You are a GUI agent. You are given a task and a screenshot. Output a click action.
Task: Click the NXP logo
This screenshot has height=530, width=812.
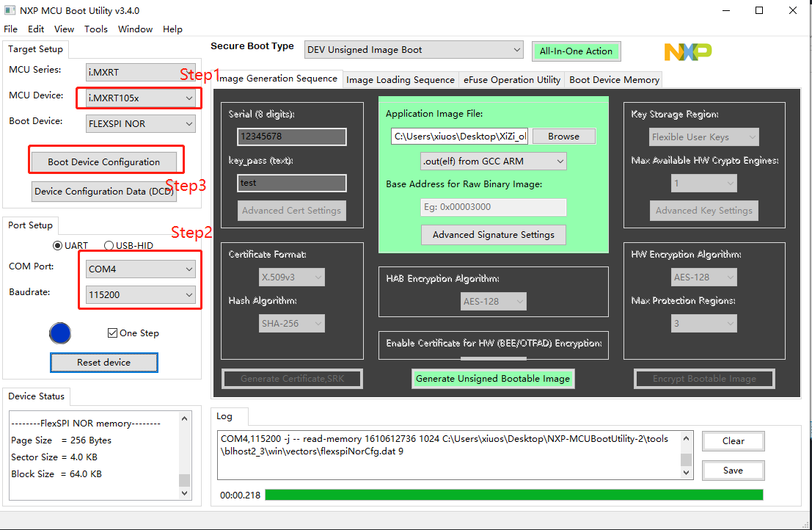[687, 51]
